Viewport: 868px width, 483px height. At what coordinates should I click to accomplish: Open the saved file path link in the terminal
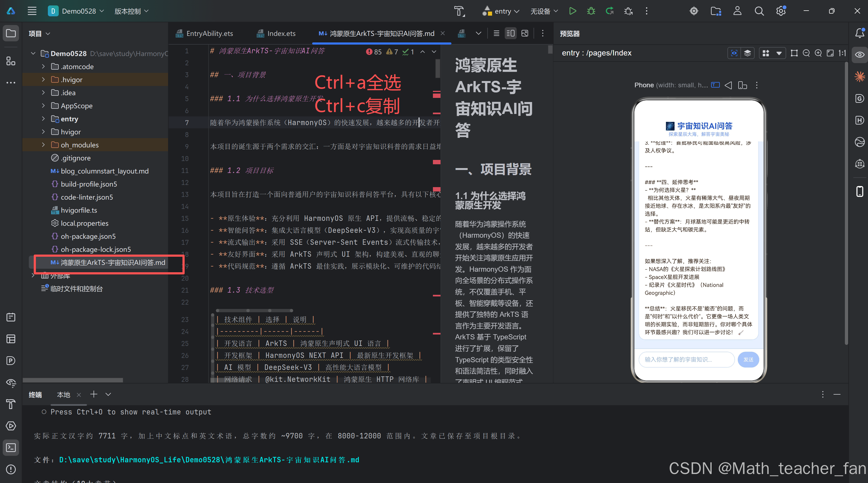click(209, 460)
